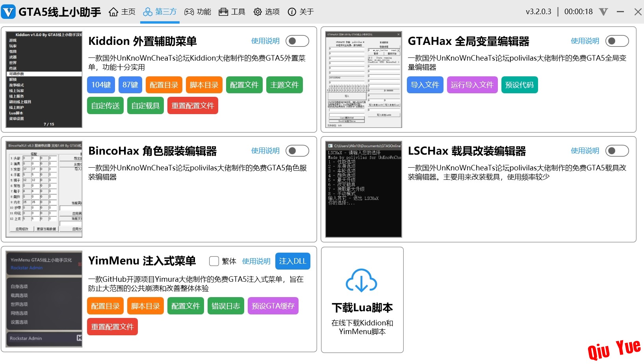
Task: Click the version v3.2.0.3 label
Action: [x=538, y=12]
